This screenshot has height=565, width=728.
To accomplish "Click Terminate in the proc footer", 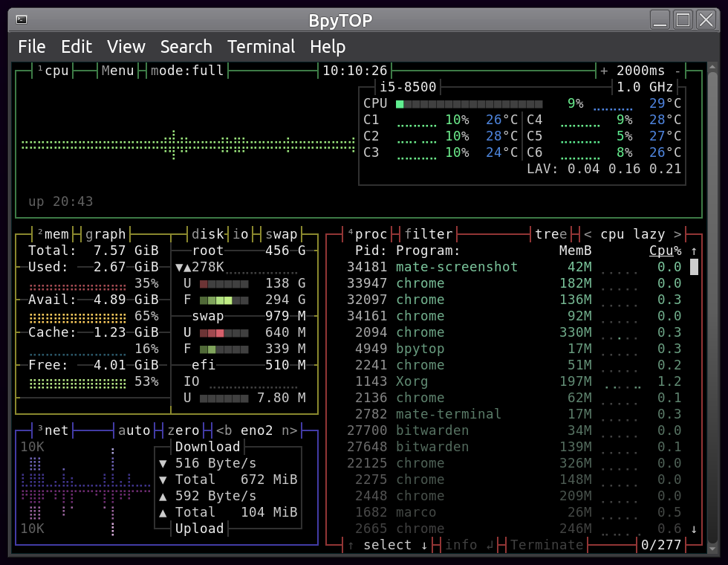I will [x=547, y=545].
